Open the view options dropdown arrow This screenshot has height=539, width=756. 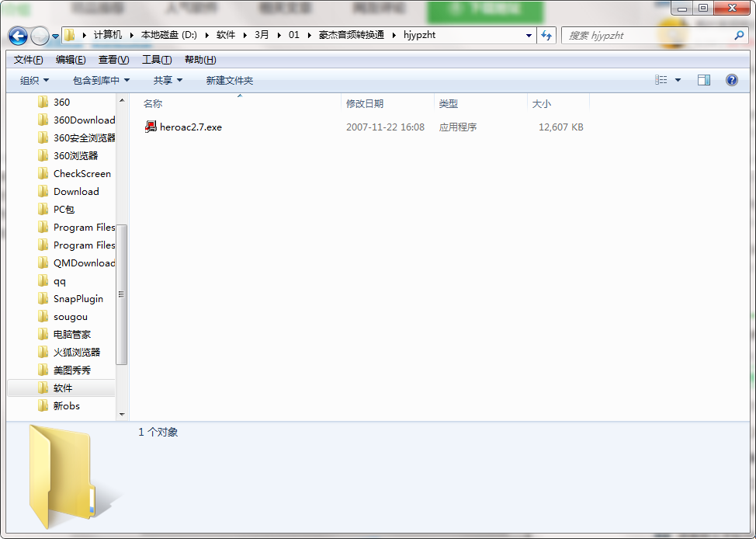[x=678, y=80]
